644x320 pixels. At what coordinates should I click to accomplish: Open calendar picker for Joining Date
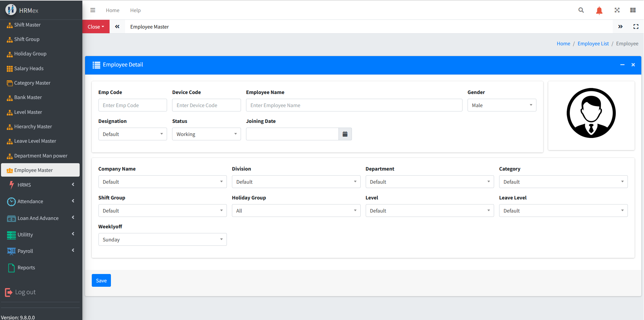click(345, 134)
